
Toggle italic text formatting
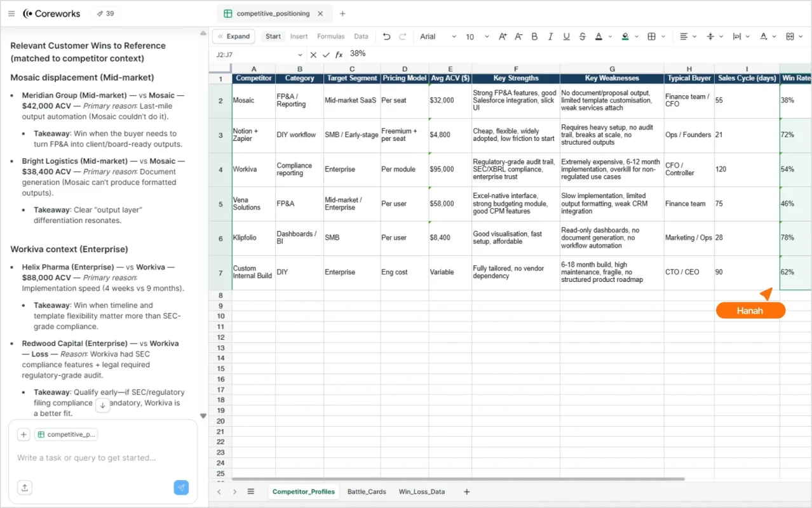(550, 37)
